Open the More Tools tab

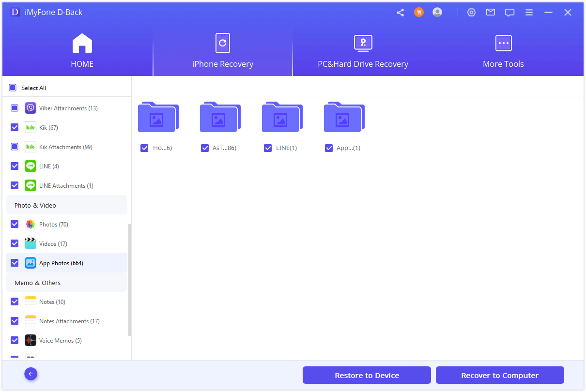click(x=503, y=51)
